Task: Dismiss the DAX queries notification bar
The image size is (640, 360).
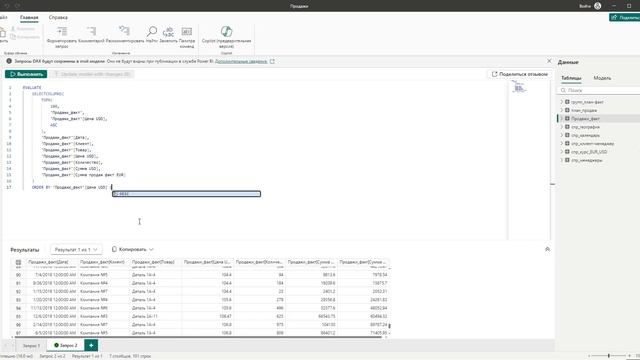Action: pos(549,61)
